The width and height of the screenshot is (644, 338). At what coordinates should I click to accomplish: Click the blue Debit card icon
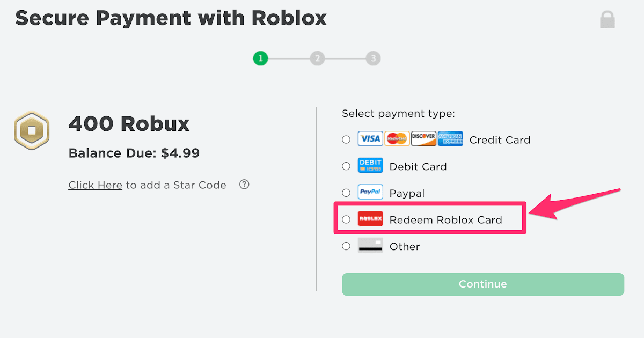click(370, 166)
